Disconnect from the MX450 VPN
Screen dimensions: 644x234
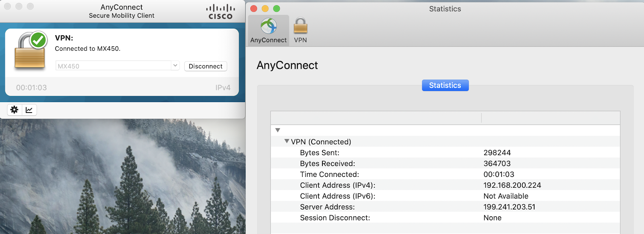[x=205, y=66]
